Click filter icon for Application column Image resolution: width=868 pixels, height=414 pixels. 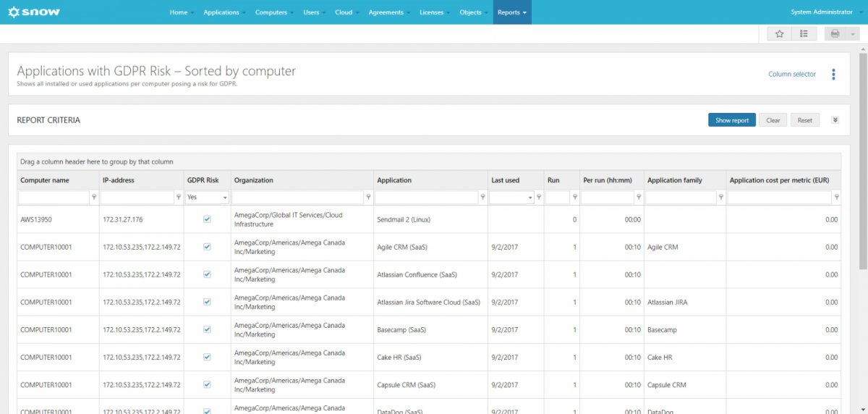pyautogui.click(x=482, y=197)
